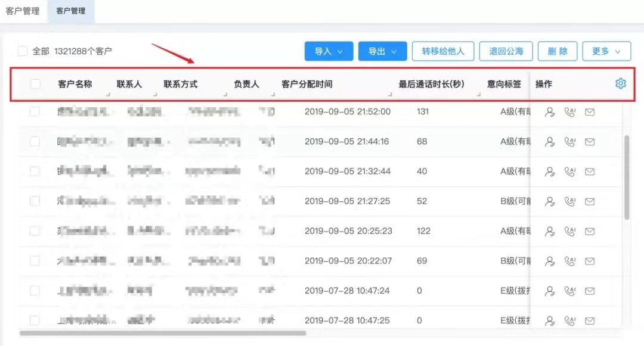Click AI call icon in the 21:52:00 row
Image resolution: width=644 pixels, height=346 pixels.
point(569,112)
